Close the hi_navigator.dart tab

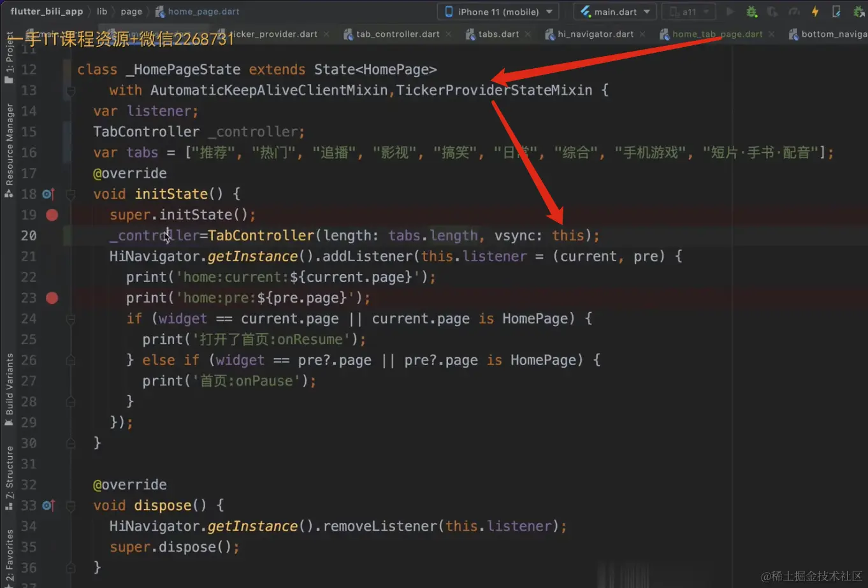pyautogui.click(x=642, y=34)
